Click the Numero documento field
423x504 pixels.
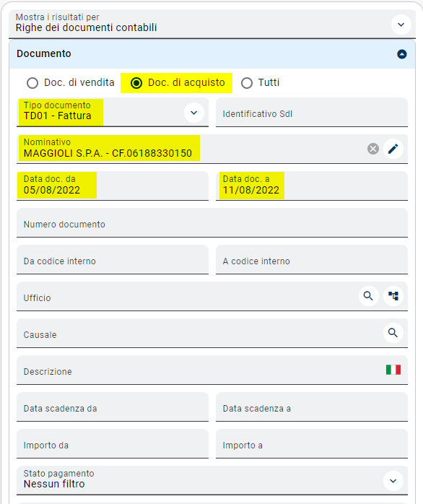click(x=212, y=222)
